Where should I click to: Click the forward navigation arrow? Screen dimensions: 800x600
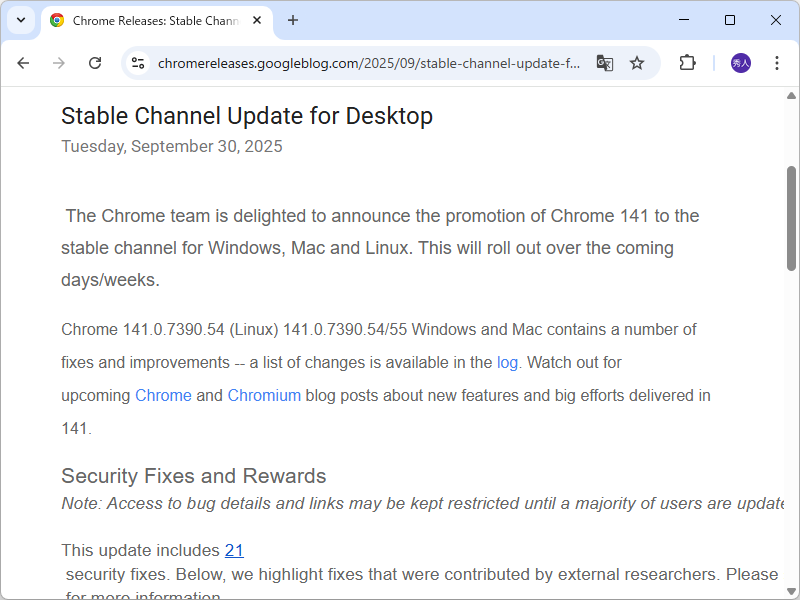tap(59, 63)
